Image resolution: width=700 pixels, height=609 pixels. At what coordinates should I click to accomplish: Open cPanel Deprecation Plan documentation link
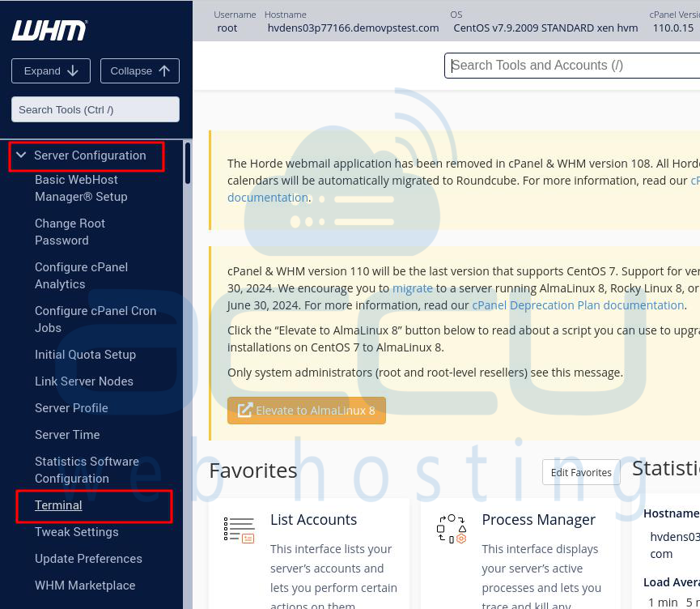(578, 305)
